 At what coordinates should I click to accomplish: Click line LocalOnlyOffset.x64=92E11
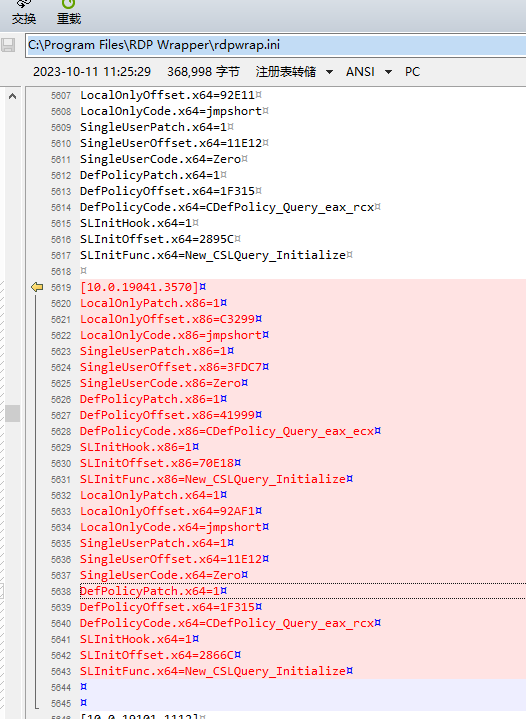coord(167,95)
